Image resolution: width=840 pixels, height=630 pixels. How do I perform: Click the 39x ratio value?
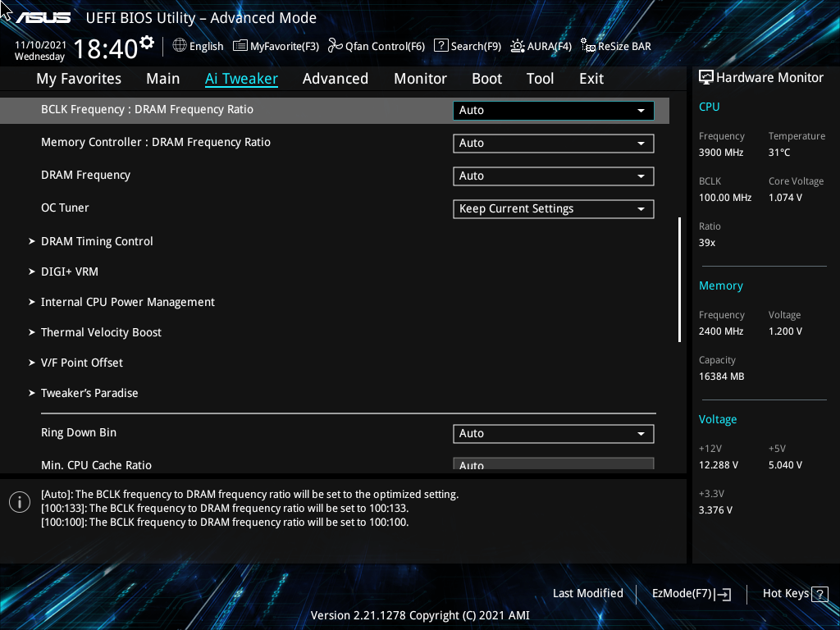point(706,243)
